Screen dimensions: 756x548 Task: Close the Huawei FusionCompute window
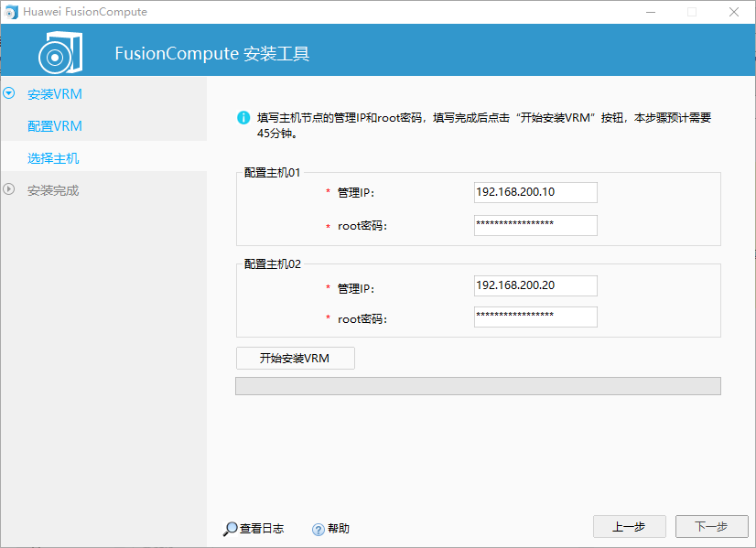pos(734,12)
